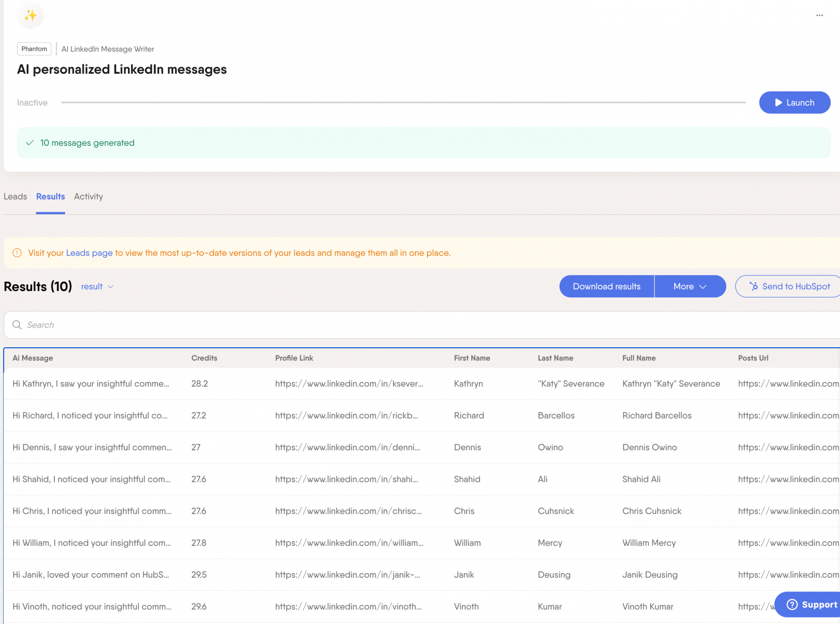Open the 'Hi Vinoth' AI message cell

[x=92, y=607]
